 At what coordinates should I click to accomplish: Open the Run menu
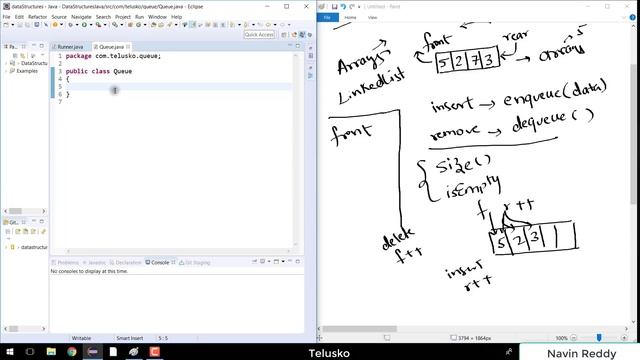(x=139, y=17)
